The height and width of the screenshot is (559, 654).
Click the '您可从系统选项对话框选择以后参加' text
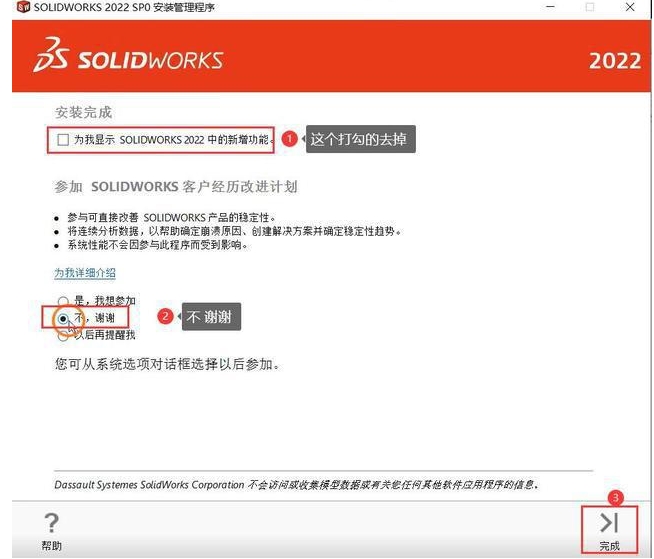click(167, 364)
